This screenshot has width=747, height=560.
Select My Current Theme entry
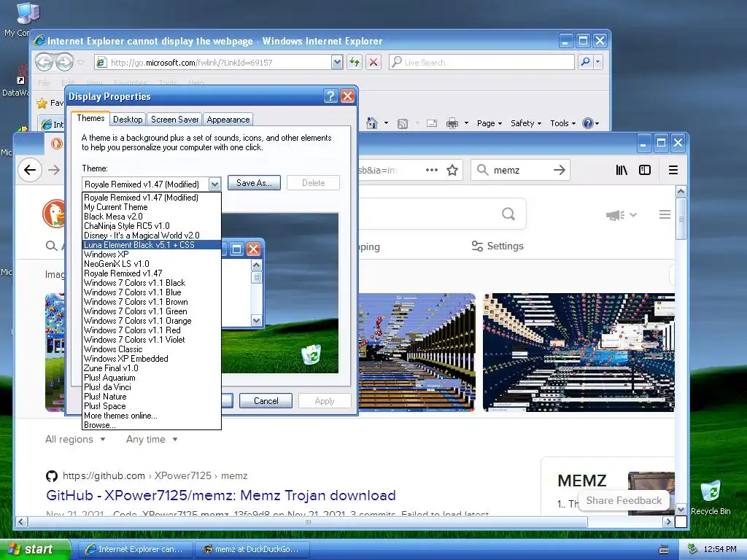pyautogui.click(x=152, y=206)
